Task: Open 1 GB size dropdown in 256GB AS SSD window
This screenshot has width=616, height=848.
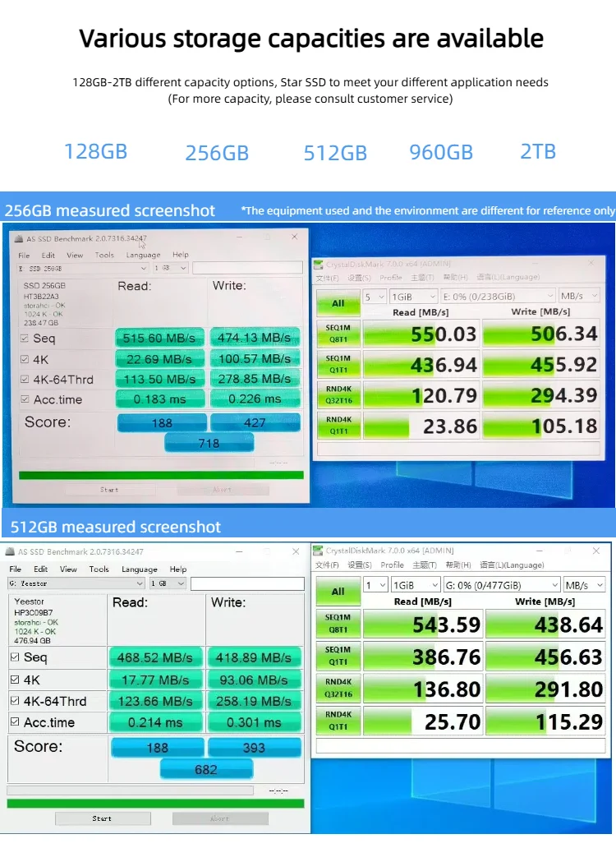Action: (x=170, y=268)
